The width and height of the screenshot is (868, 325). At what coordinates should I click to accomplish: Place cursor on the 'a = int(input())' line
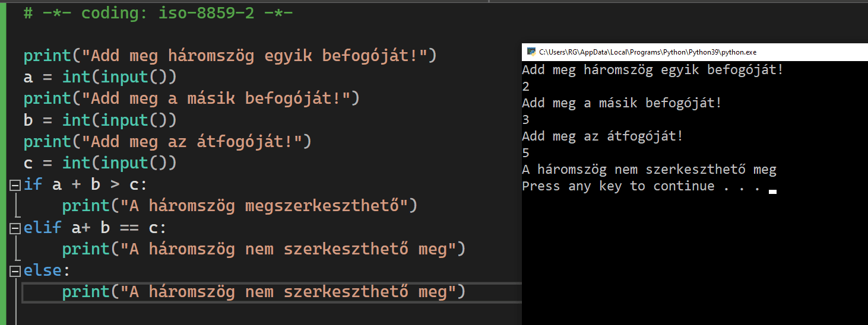100,77
